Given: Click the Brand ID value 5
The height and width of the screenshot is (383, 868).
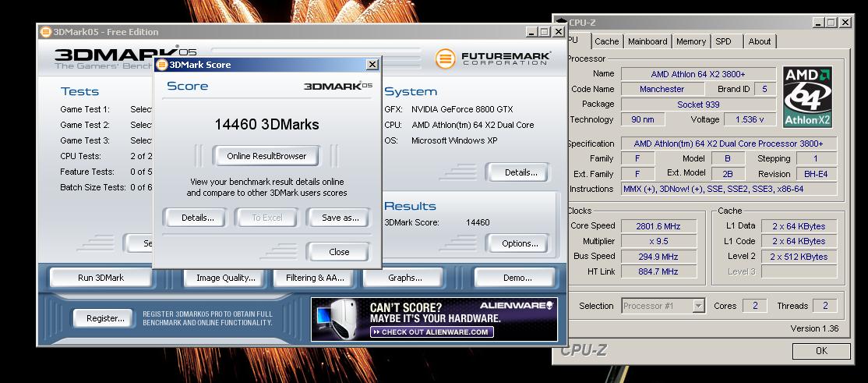Looking at the screenshot, I should pyautogui.click(x=764, y=89).
